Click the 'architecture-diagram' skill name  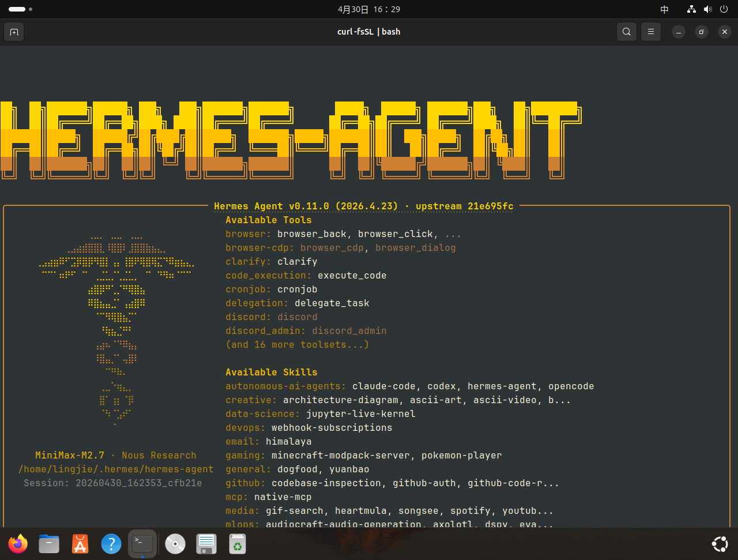point(341,400)
